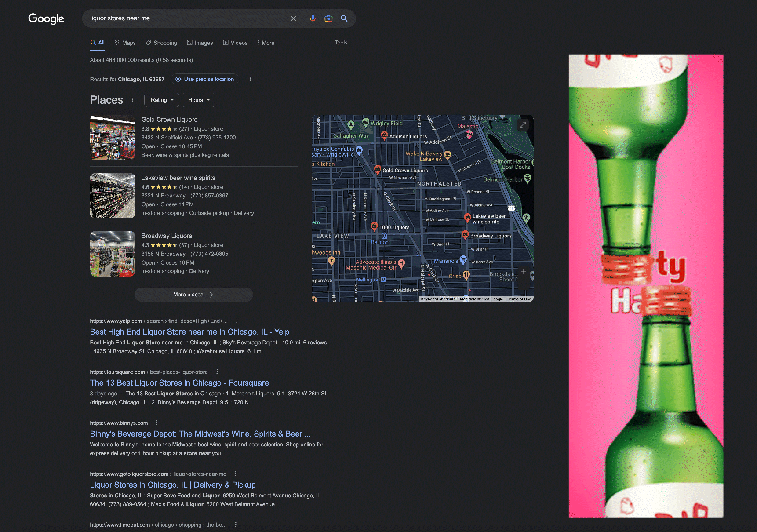This screenshot has height=532, width=757.
Task: Click Majestic hotel map marker
Action: pos(469,135)
